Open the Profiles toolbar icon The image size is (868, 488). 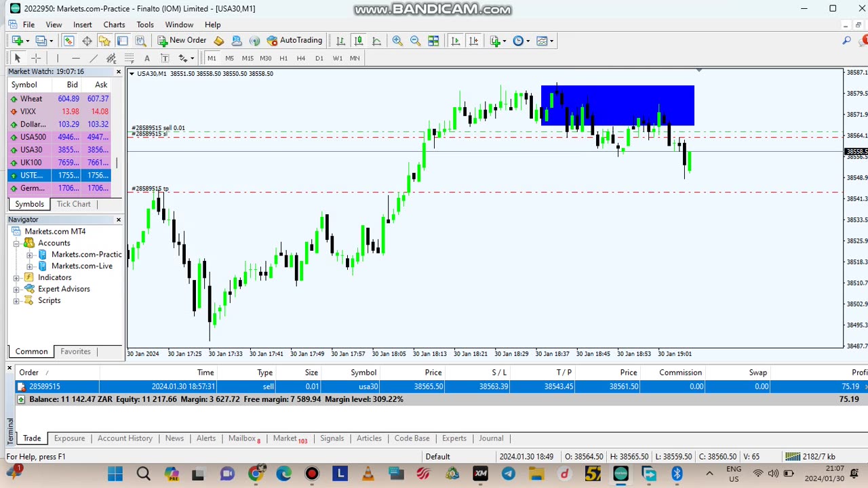click(x=41, y=41)
